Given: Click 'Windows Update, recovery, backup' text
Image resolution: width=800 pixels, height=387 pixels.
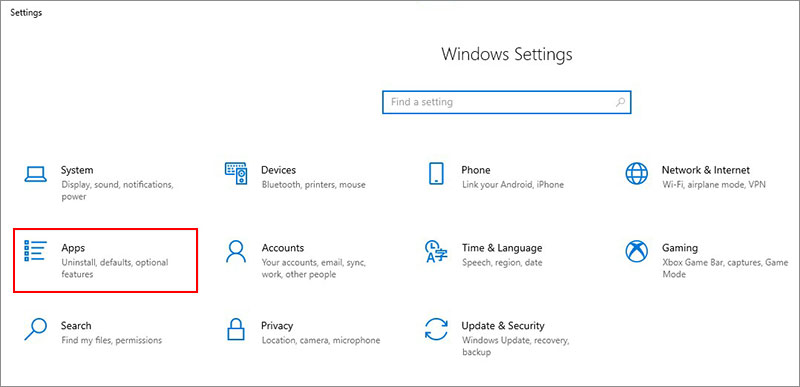Looking at the screenshot, I should 515,346.
